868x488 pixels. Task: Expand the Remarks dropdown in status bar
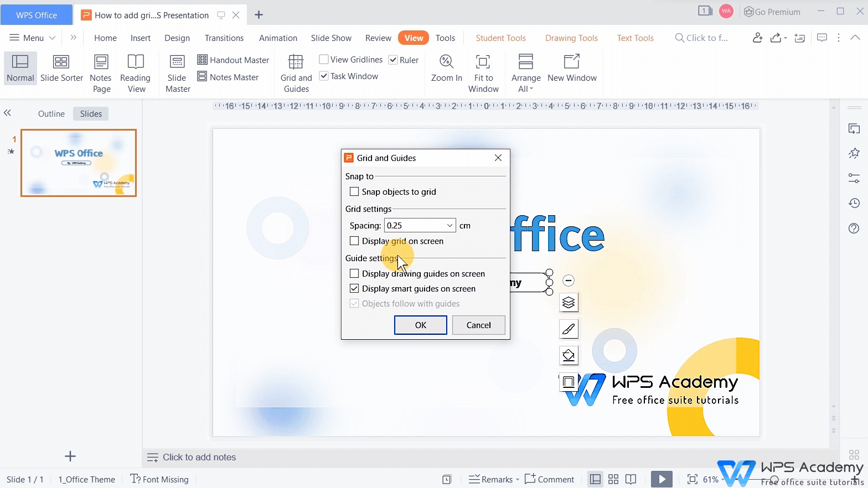[x=517, y=479]
